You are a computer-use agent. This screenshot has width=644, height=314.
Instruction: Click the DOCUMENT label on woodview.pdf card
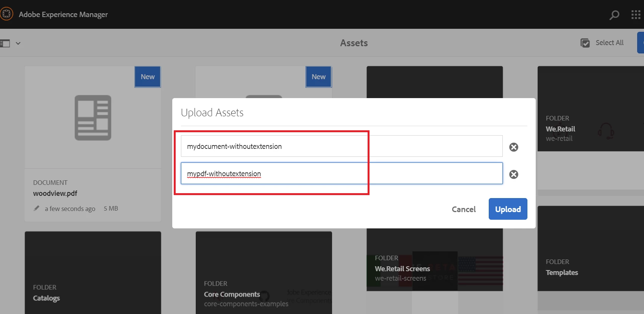pos(50,183)
